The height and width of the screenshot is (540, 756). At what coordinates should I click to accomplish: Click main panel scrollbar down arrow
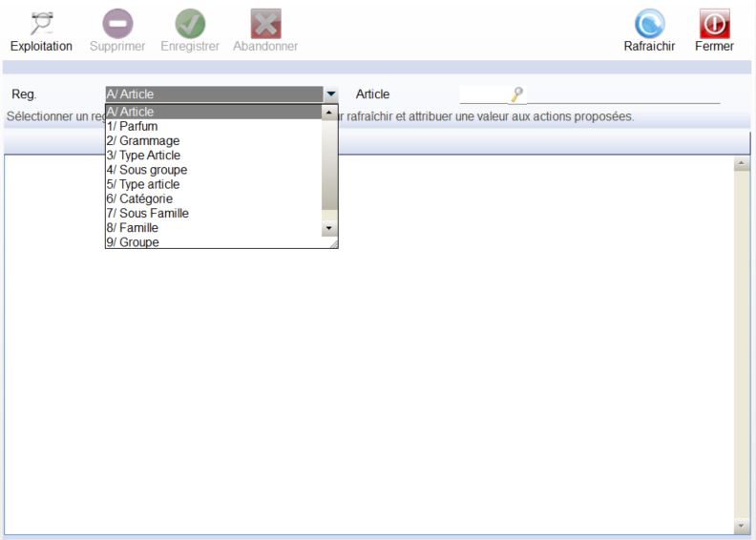[742, 526]
